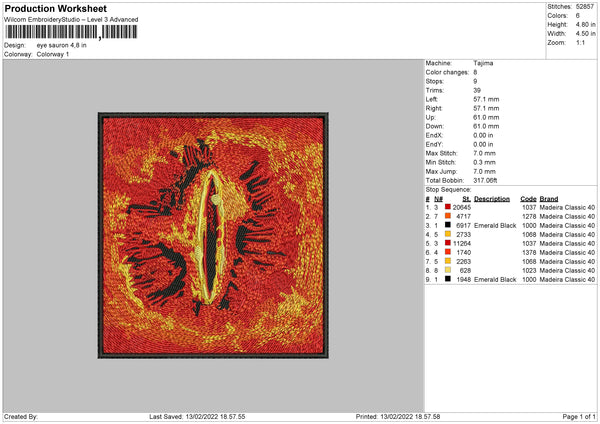The width and height of the screenshot is (600, 424).
Task: Click the 'Code' column header
Action: point(528,199)
